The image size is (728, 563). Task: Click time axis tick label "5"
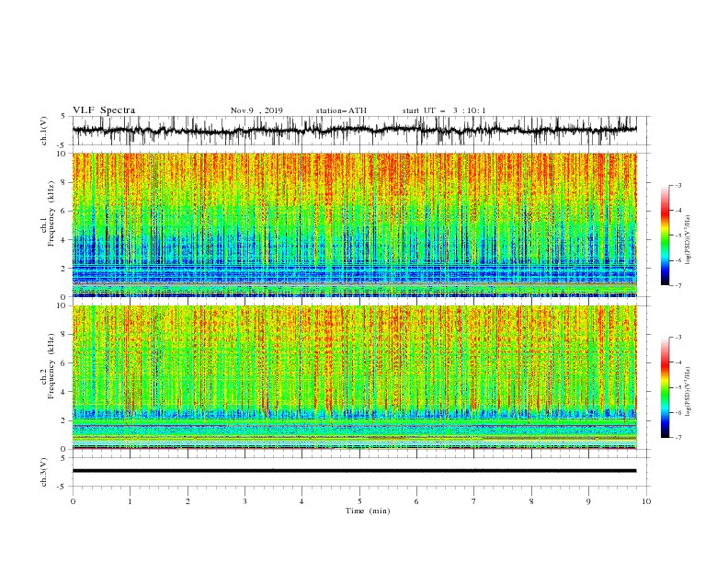pos(359,501)
